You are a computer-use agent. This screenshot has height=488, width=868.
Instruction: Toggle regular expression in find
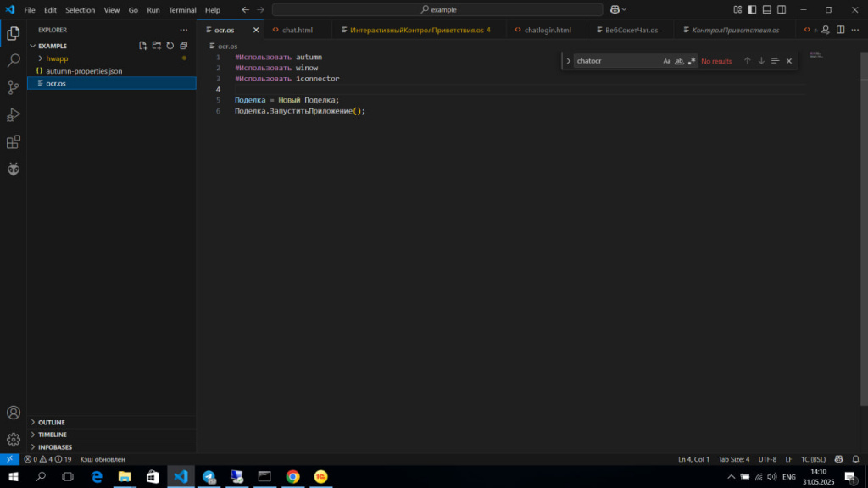pyautogui.click(x=692, y=61)
